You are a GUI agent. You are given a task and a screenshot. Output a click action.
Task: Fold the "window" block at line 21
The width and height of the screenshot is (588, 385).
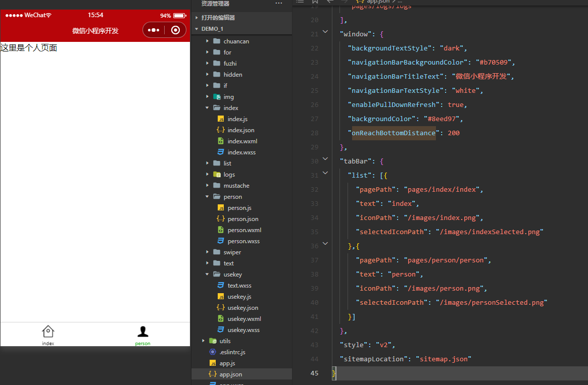325,31
